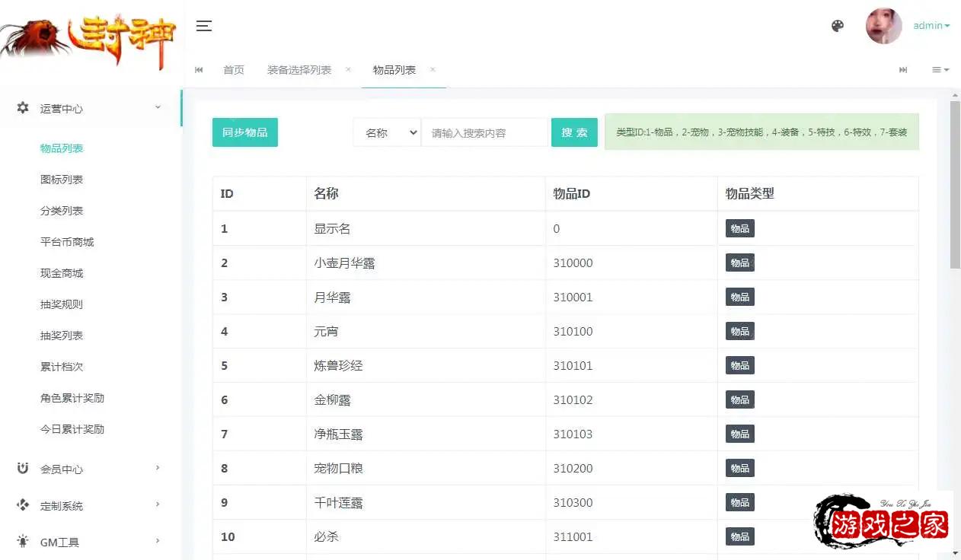Viewport: 961px width, 560px height.
Task: Click the 同步物品 button
Action: (x=244, y=132)
